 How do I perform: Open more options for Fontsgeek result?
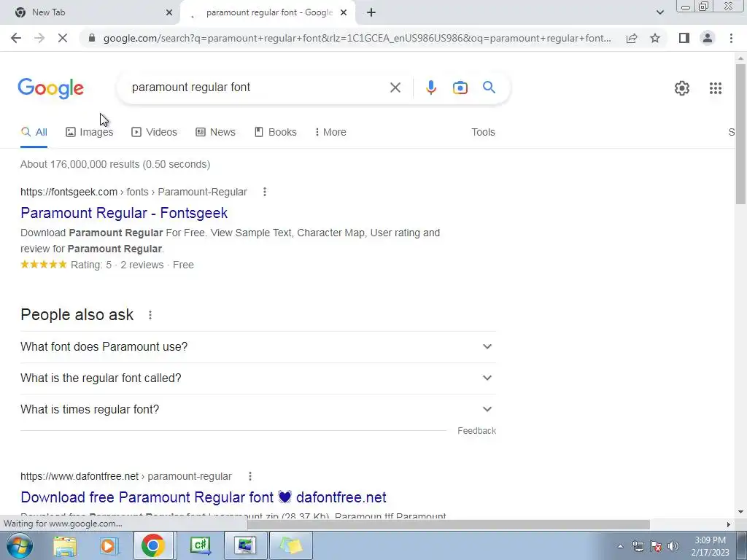pos(264,192)
